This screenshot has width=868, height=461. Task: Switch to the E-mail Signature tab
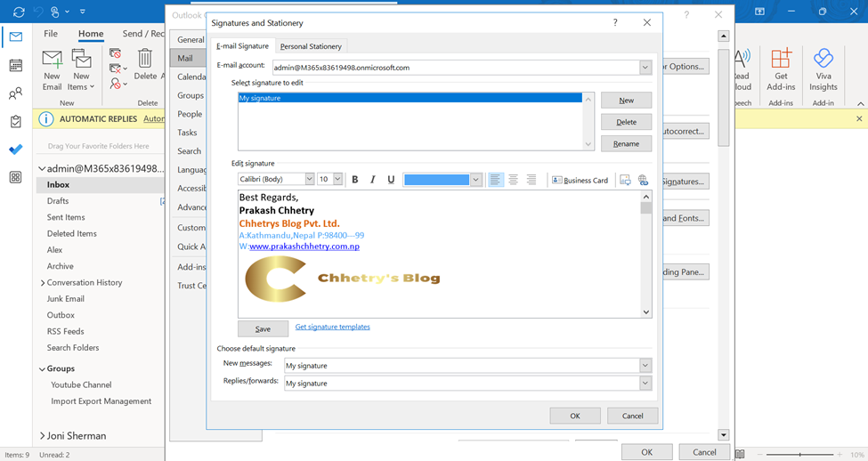click(242, 46)
